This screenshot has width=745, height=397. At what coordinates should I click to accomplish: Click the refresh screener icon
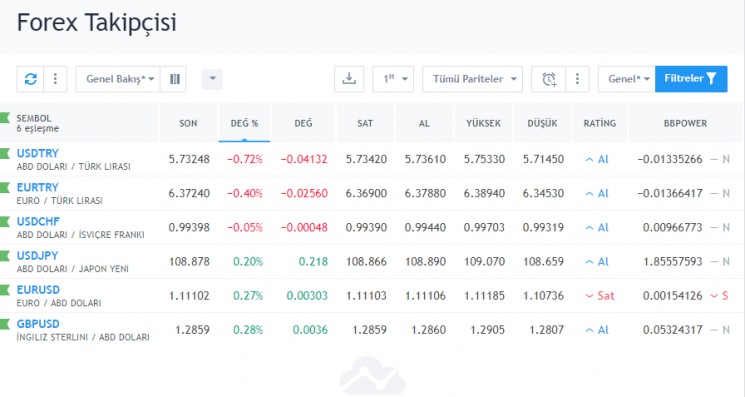[x=30, y=79]
